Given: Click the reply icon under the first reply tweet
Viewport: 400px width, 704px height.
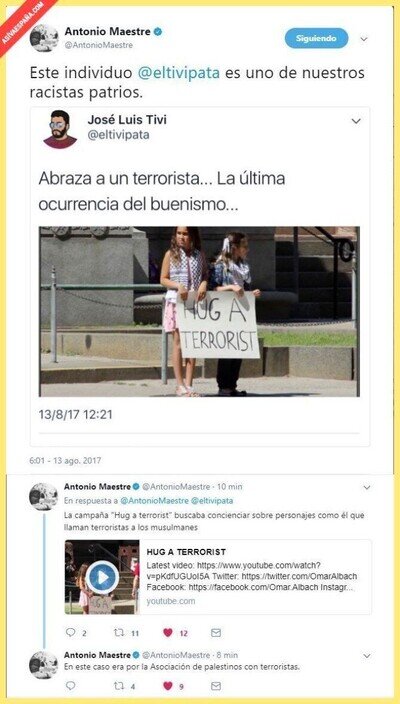Looking at the screenshot, I should point(70,633).
